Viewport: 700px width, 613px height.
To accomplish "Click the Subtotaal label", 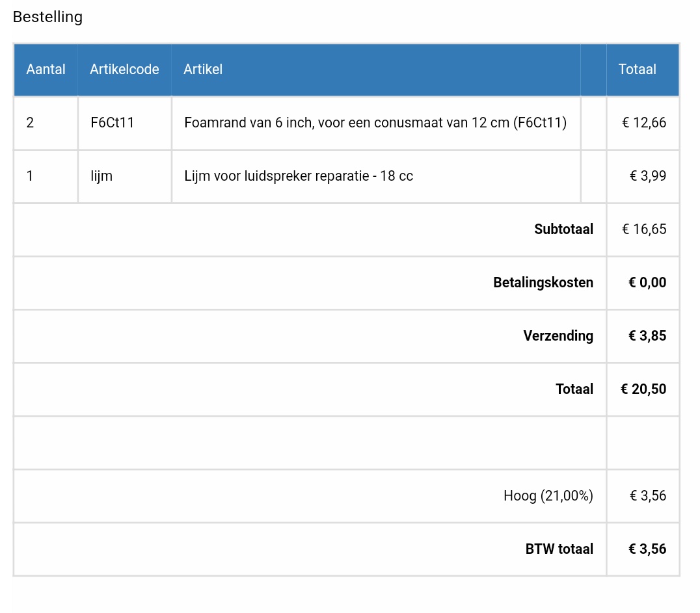I will (x=563, y=229).
